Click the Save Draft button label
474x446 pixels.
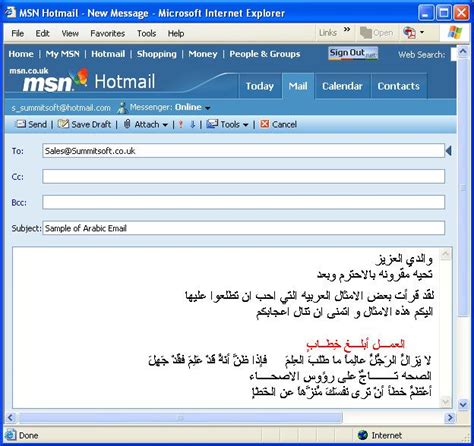tap(91, 124)
